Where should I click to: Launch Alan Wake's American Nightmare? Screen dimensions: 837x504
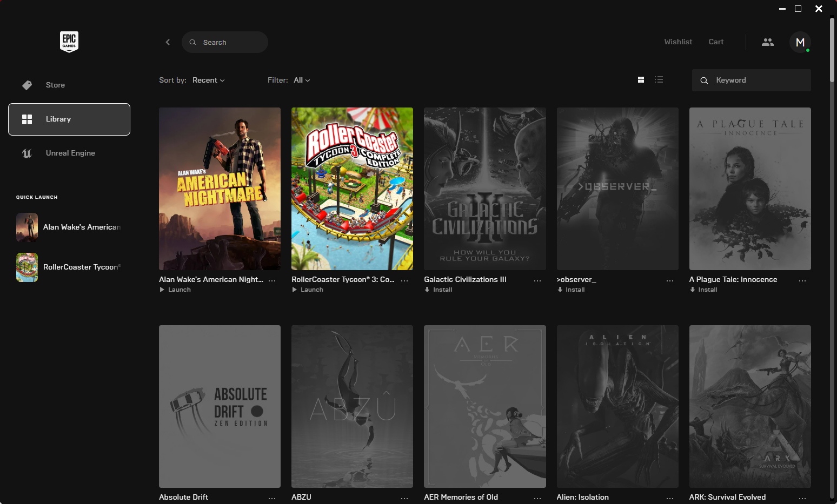pyautogui.click(x=175, y=290)
